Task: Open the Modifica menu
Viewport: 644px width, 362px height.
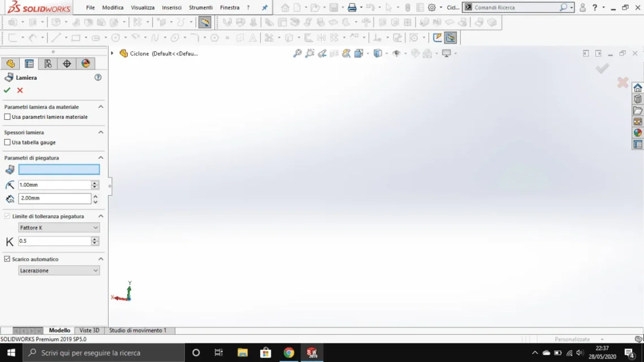Action: pyautogui.click(x=113, y=7)
